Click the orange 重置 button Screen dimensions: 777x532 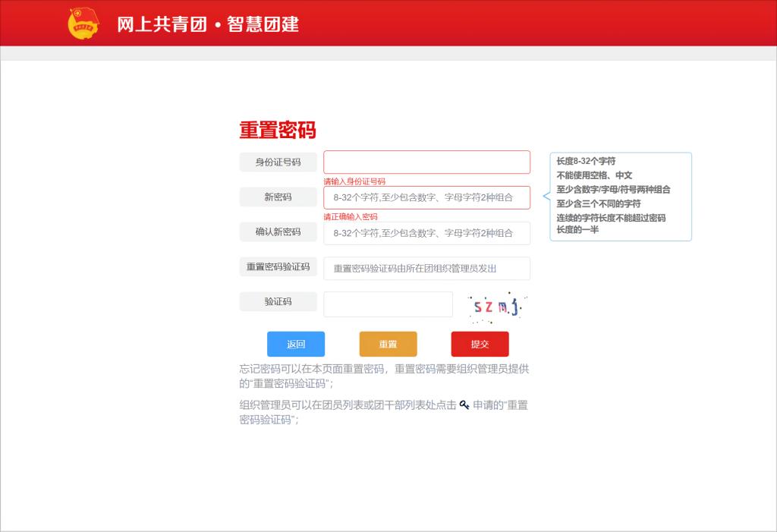[x=388, y=344]
